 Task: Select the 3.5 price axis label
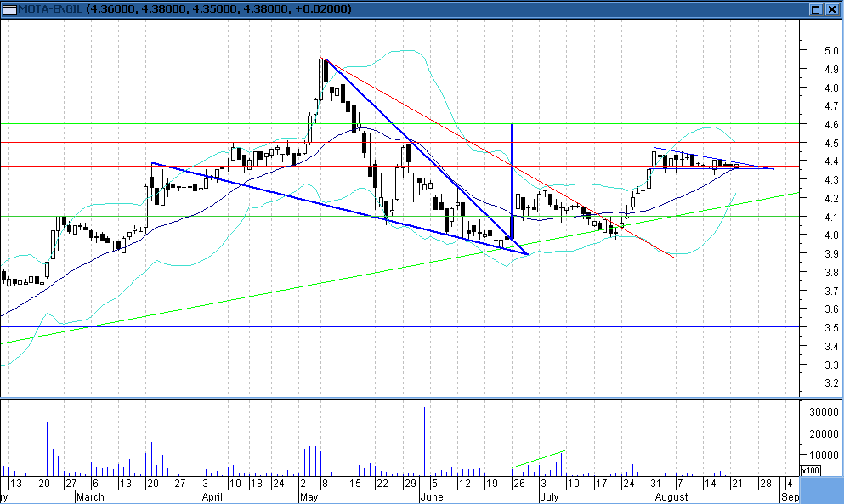click(x=831, y=328)
